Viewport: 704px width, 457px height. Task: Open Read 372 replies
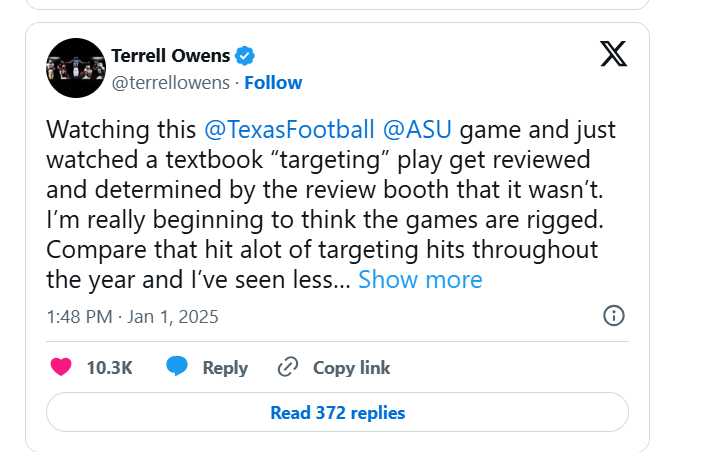tap(338, 413)
